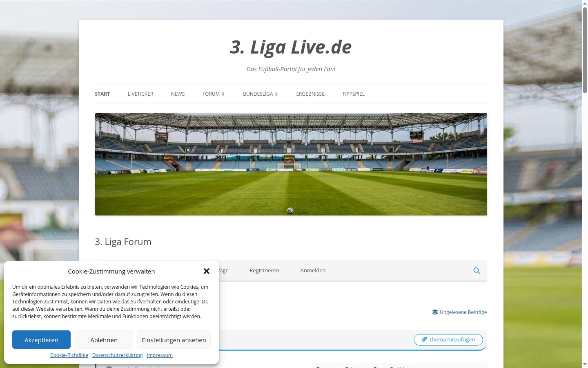This screenshot has width=588, height=368.
Task: Click the tagline Das Fußball-Portal für jeden Fan!
Action: 291,69
